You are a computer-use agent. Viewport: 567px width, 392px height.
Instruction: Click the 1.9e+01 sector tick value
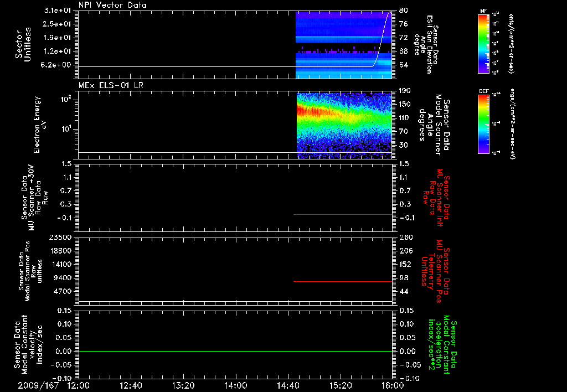tap(58, 38)
